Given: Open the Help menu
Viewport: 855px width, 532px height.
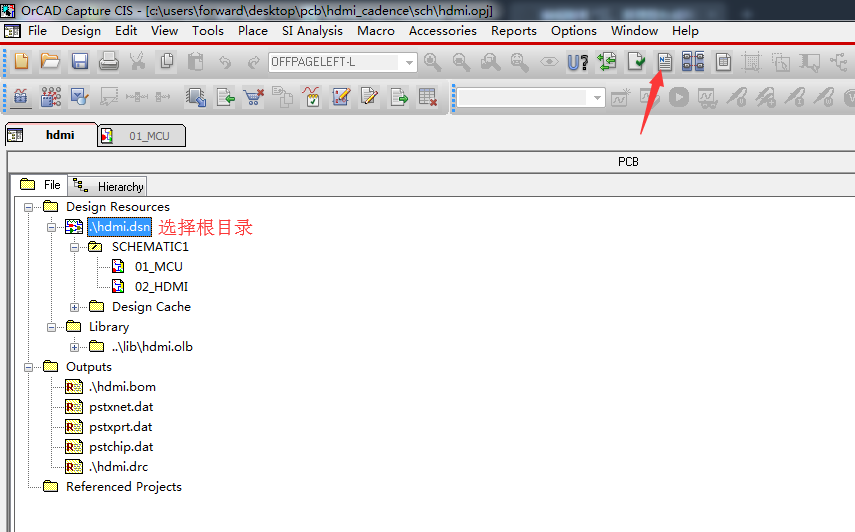Looking at the screenshot, I should pos(685,31).
